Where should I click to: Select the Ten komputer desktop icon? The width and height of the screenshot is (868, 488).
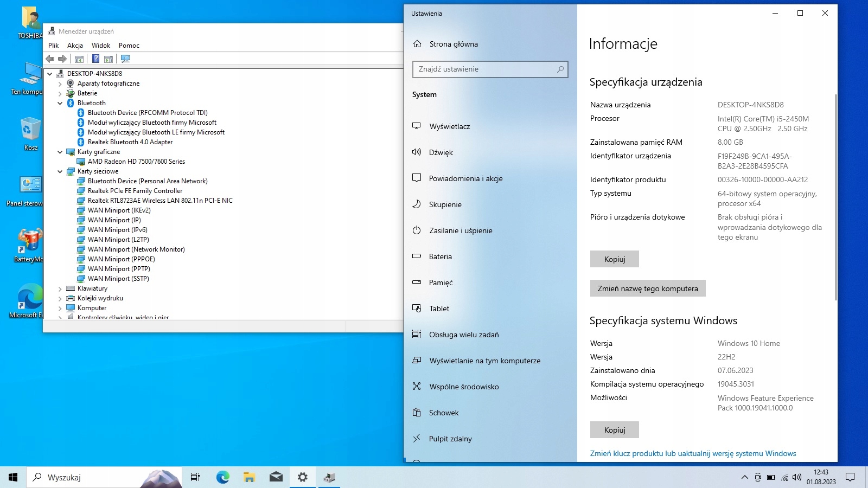(x=27, y=79)
